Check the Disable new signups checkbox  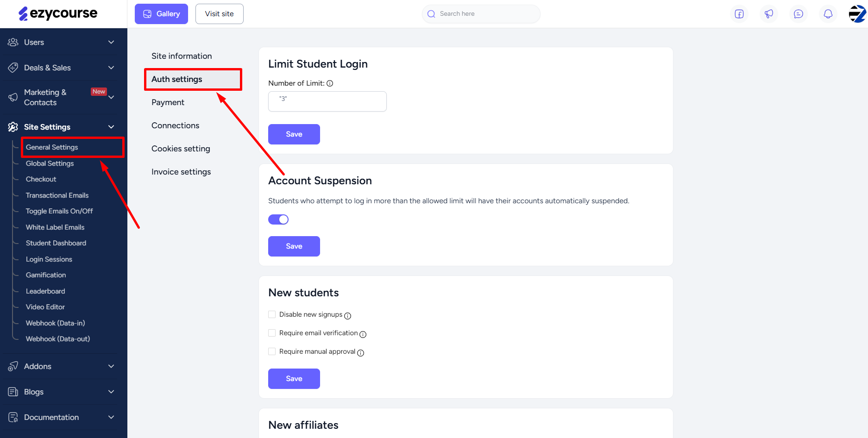[272, 314]
